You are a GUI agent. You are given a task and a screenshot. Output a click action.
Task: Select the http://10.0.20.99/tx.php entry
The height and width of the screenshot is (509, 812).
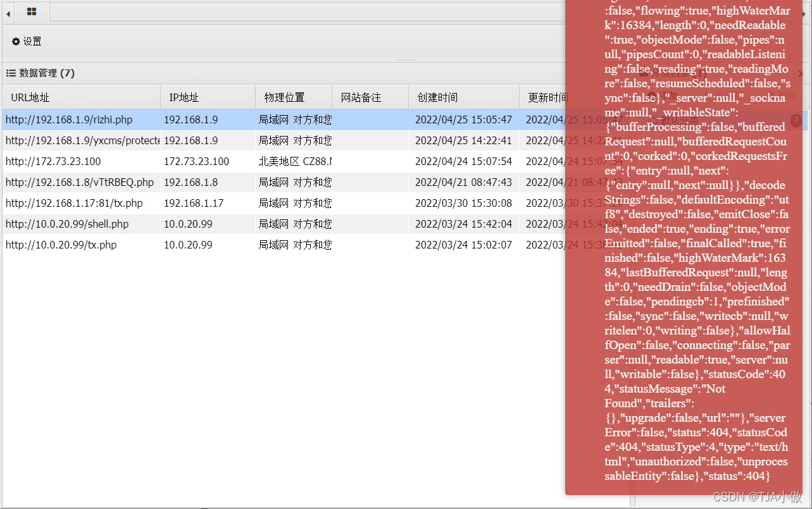click(x=61, y=245)
